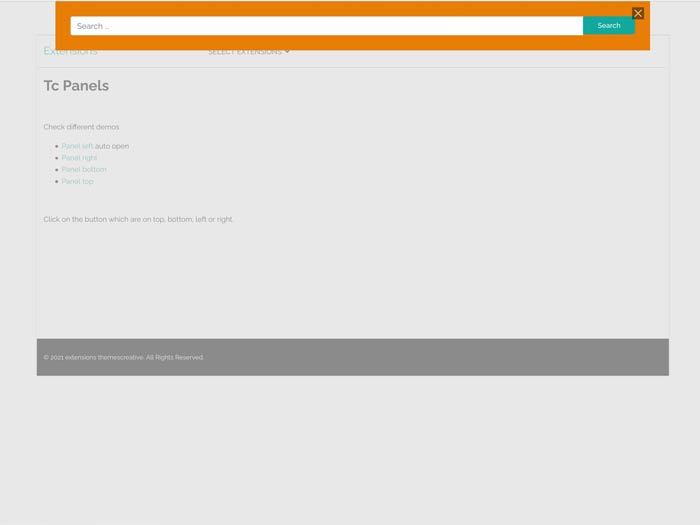Click the bullet before Panel top

point(57,182)
